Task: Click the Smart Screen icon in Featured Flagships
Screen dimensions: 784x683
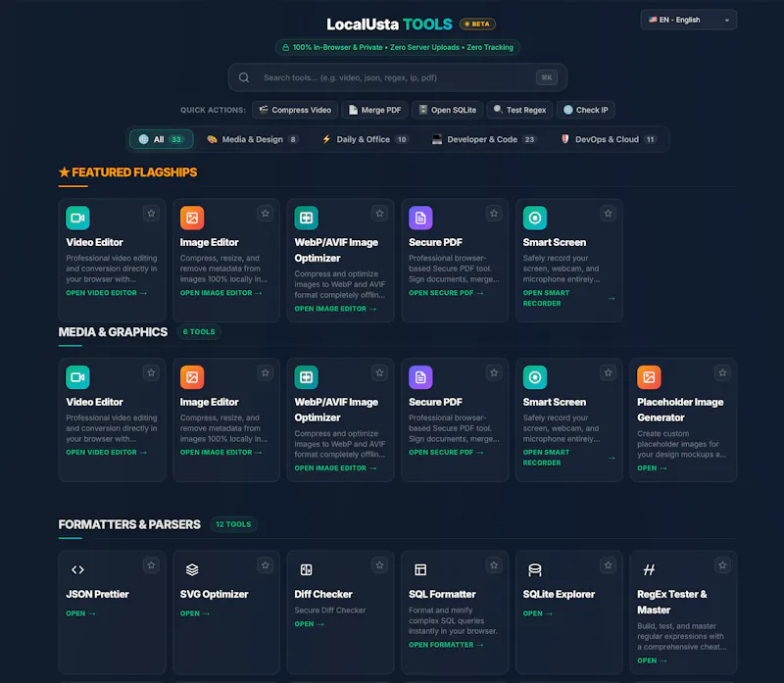Action: (x=535, y=218)
